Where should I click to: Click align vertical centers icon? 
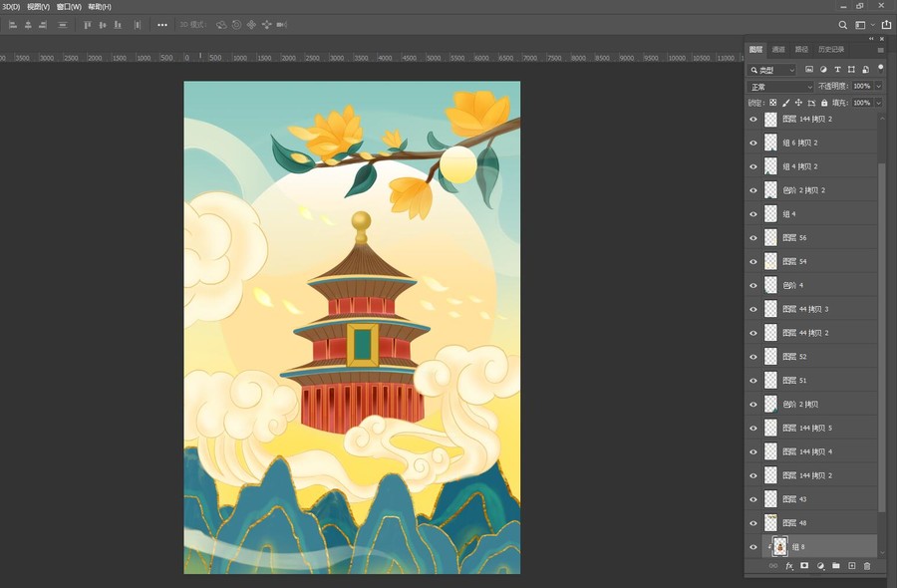pos(103,25)
